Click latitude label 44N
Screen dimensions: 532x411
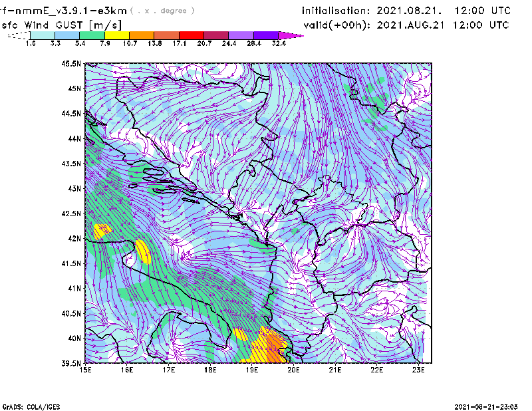74,138
